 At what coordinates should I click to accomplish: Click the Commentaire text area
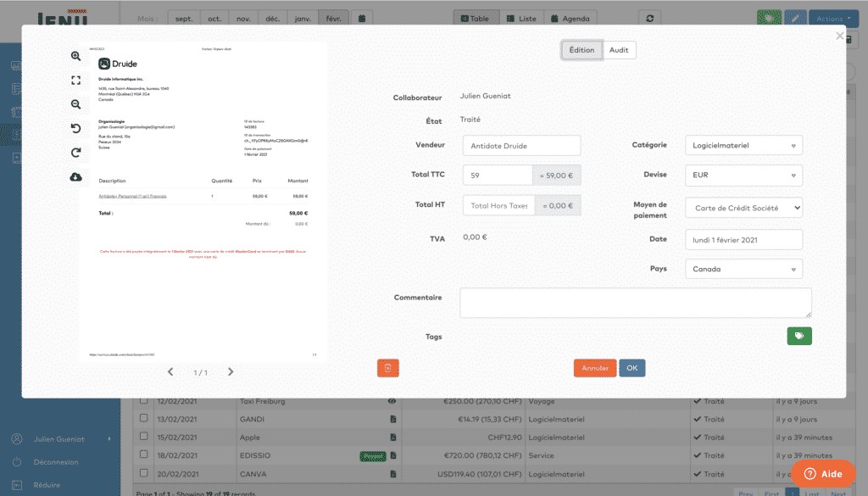point(635,303)
